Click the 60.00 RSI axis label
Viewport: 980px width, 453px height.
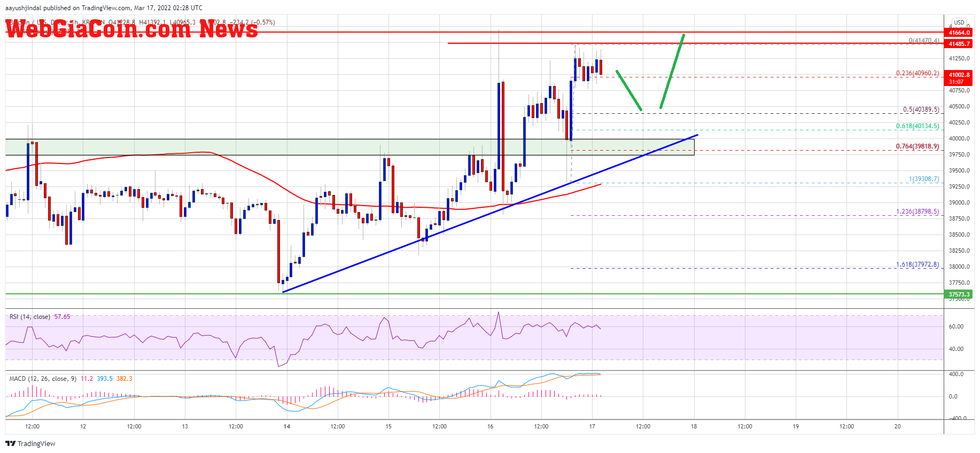click(956, 326)
